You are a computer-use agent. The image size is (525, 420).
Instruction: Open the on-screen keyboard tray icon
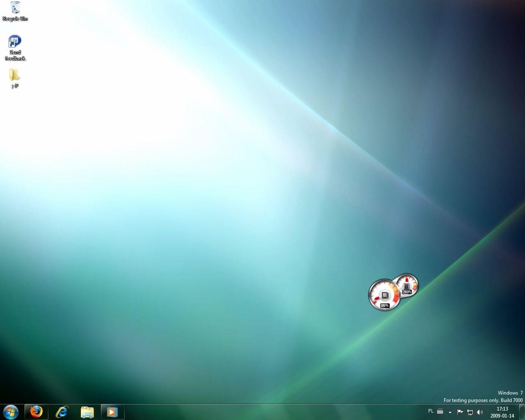coord(440,411)
